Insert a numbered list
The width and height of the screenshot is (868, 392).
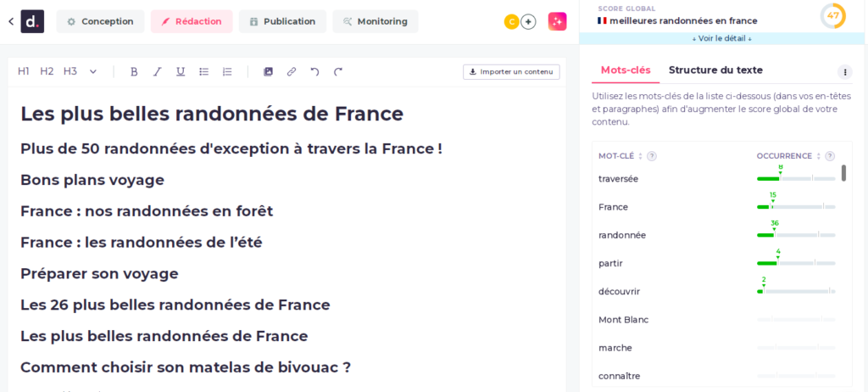point(227,72)
